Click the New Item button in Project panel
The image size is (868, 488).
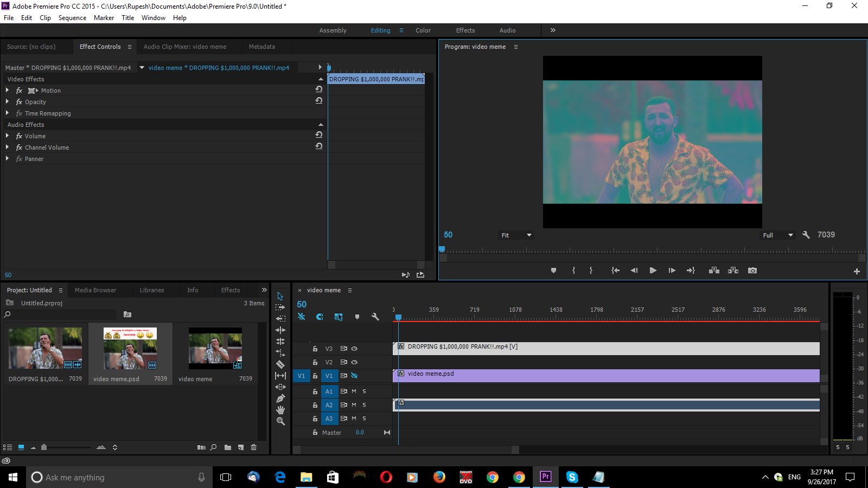(x=241, y=447)
